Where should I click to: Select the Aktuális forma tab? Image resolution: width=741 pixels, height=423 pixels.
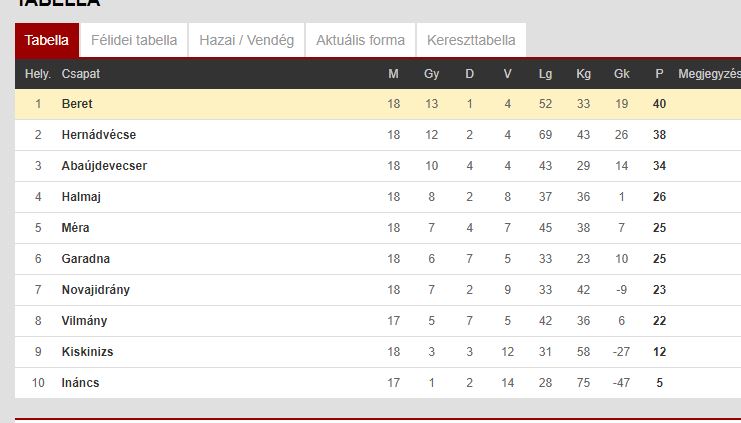(x=361, y=40)
